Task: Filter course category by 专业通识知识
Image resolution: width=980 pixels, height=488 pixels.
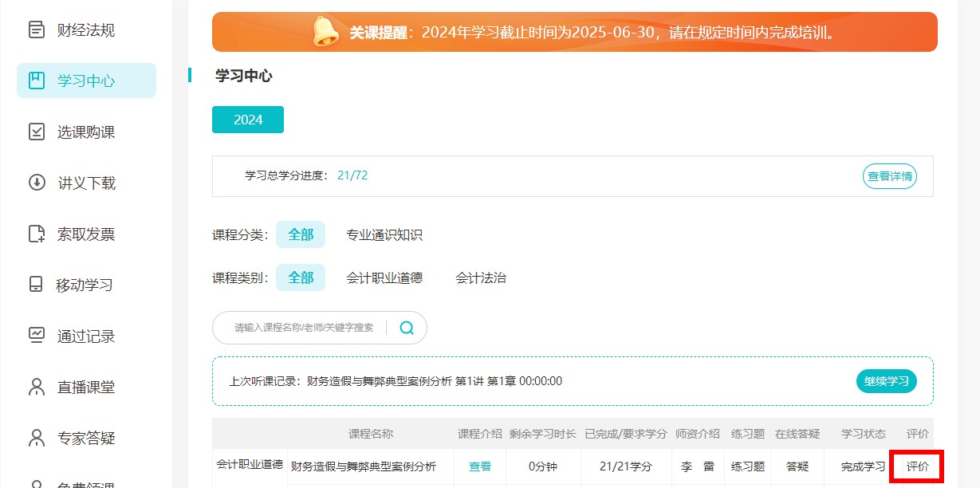Action: (x=384, y=234)
